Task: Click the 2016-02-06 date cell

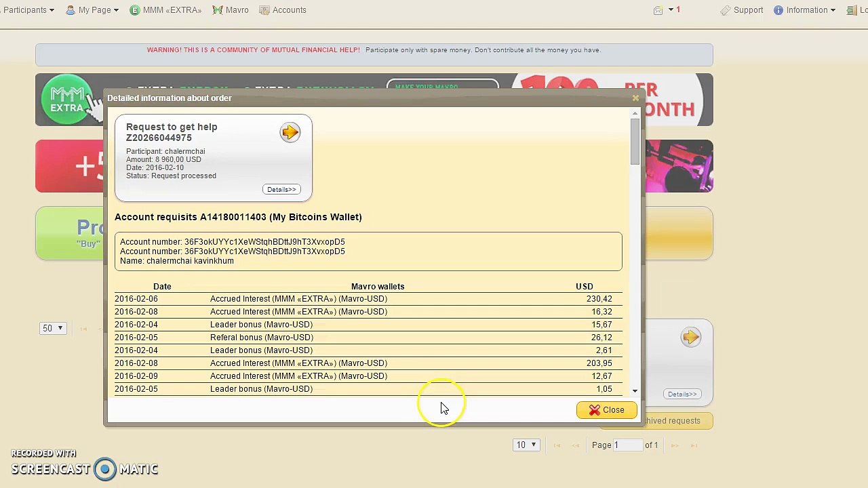Action: point(136,299)
